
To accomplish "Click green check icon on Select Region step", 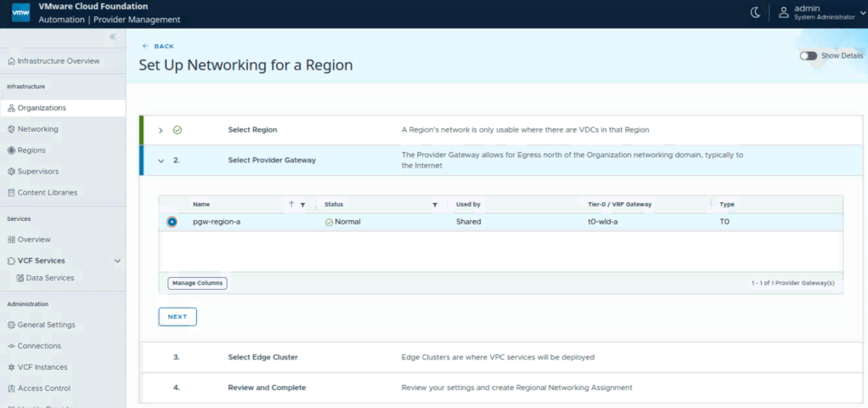I will coord(178,130).
